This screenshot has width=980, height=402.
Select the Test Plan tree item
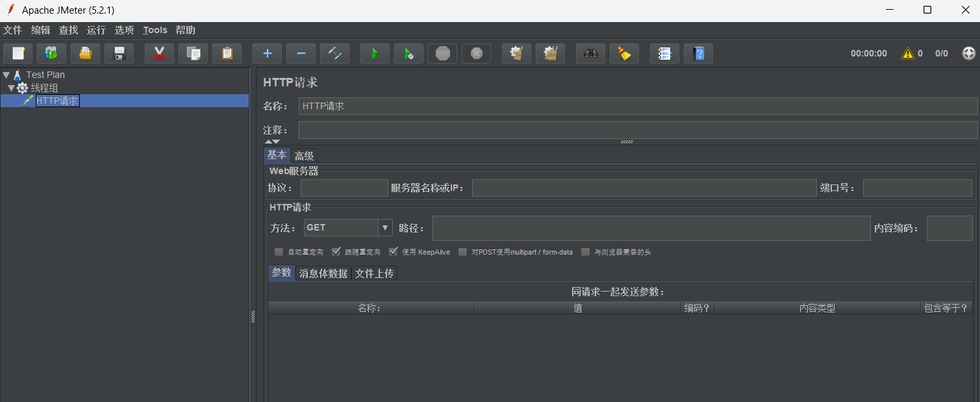pyautogui.click(x=45, y=75)
